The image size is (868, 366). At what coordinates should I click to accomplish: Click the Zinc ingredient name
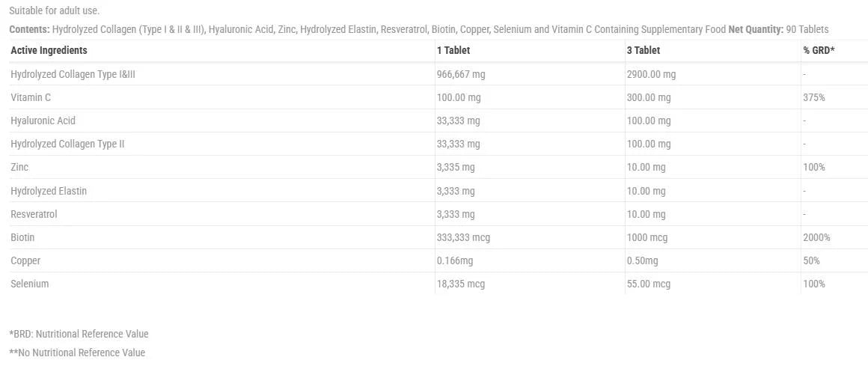click(x=19, y=167)
